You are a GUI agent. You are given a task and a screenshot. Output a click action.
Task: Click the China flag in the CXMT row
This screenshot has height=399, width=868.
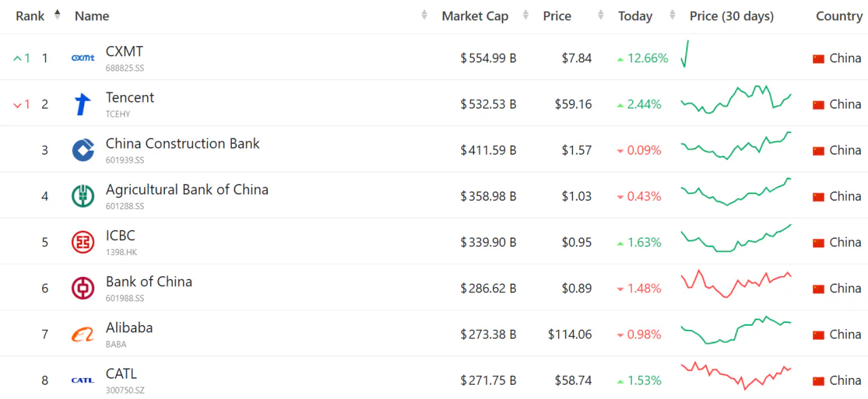818,58
